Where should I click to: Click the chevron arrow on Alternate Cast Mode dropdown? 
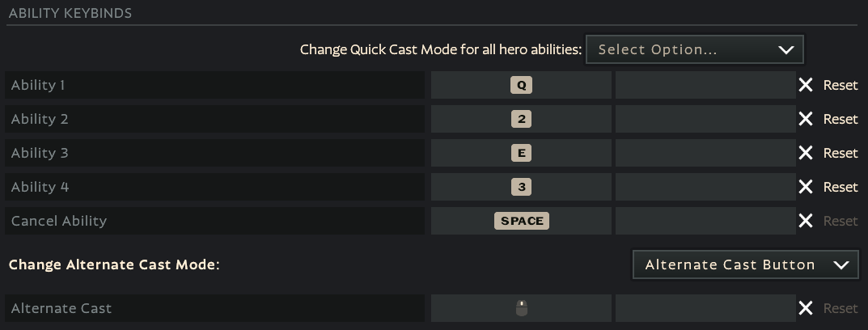pos(840,264)
